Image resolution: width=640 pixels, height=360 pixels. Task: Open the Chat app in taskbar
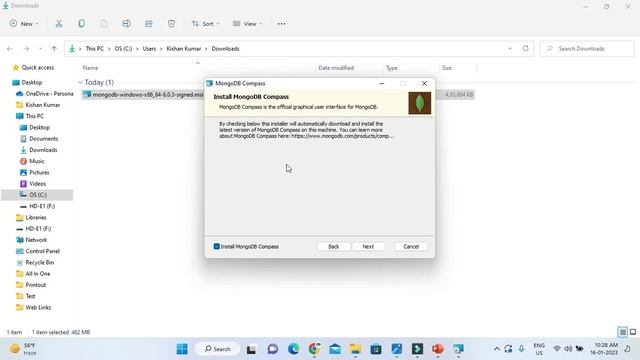pos(273,349)
